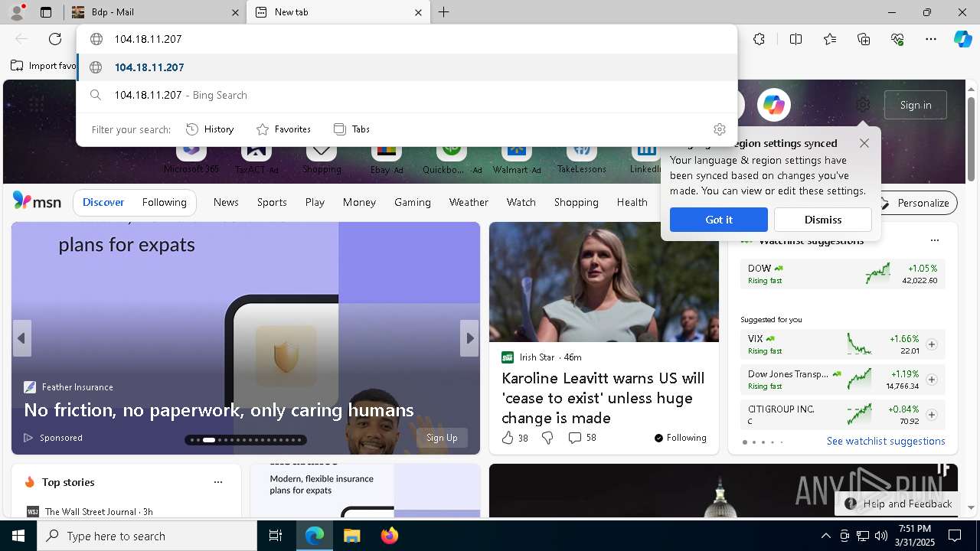Open the Collections icon
The height and width of the screenshot is (551, 980).
pyautogui.click(x=864, y=39)
